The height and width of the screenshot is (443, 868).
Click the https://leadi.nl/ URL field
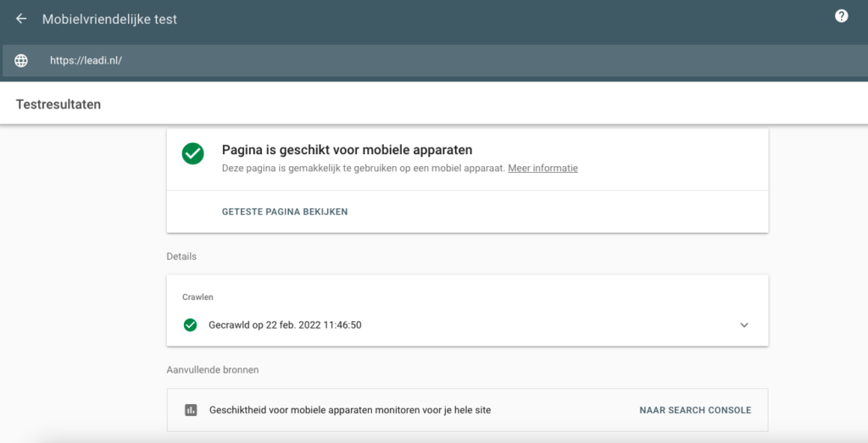pos(435,61)
